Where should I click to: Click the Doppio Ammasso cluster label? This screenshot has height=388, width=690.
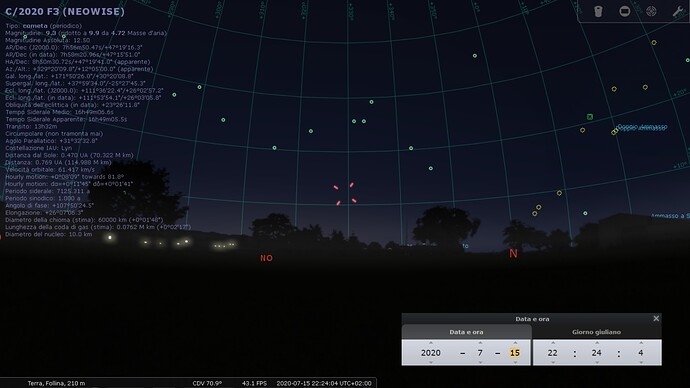click(642, 127)
